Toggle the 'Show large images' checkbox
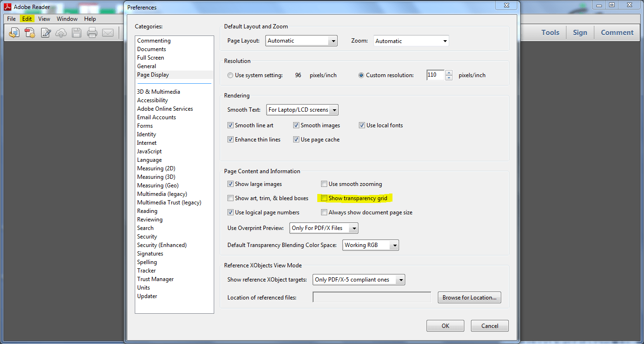The width and height of the screenshot is (644, 344). point(231,184)
